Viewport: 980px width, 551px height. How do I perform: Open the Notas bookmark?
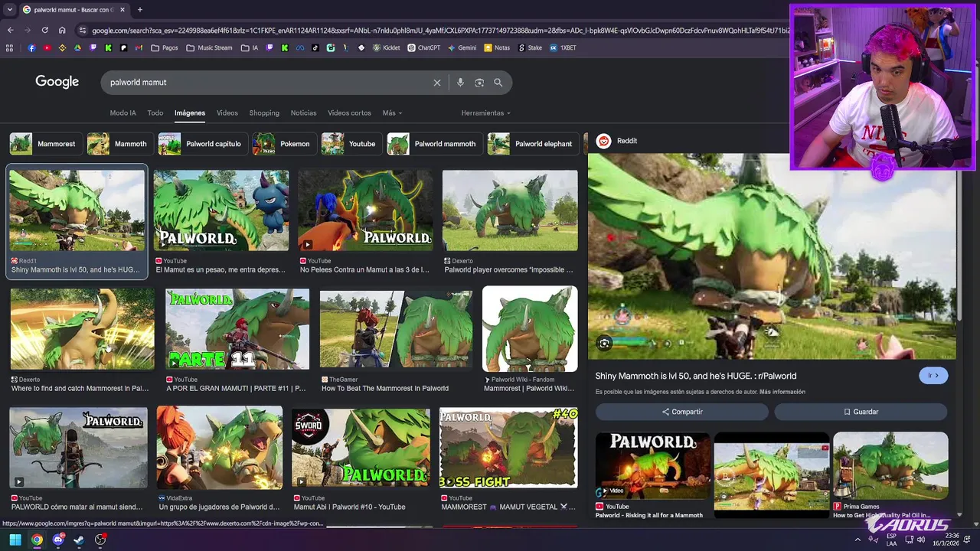click(x=497, y=47)
